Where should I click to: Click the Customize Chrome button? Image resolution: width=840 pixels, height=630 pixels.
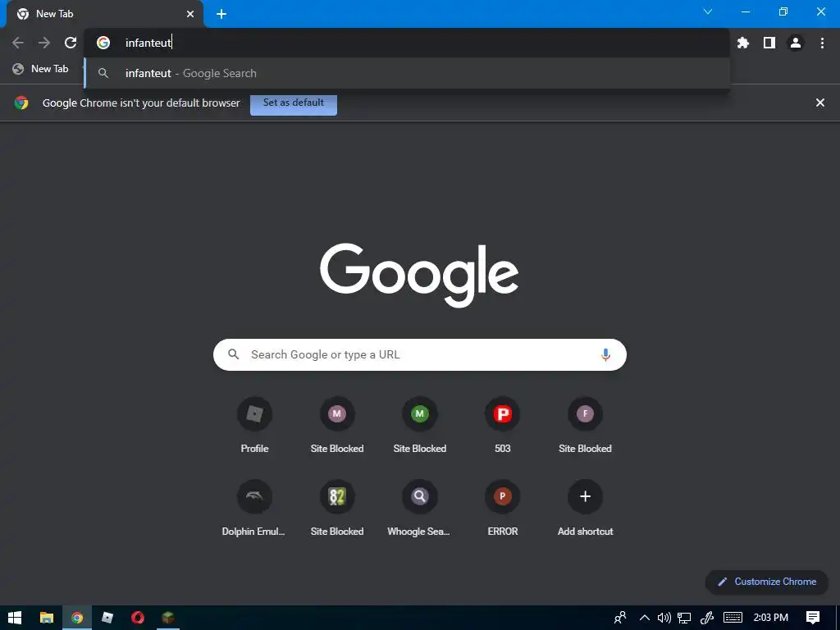tap(767, 582)
